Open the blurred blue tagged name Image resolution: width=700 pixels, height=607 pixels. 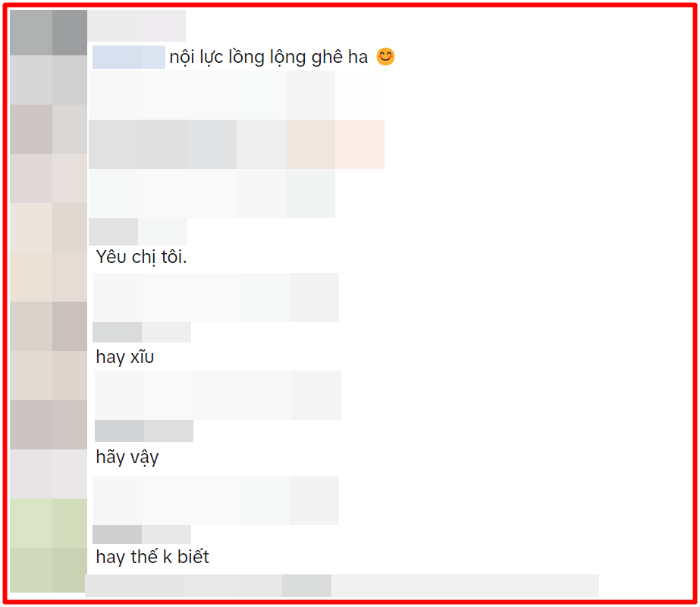coord(129,57)
